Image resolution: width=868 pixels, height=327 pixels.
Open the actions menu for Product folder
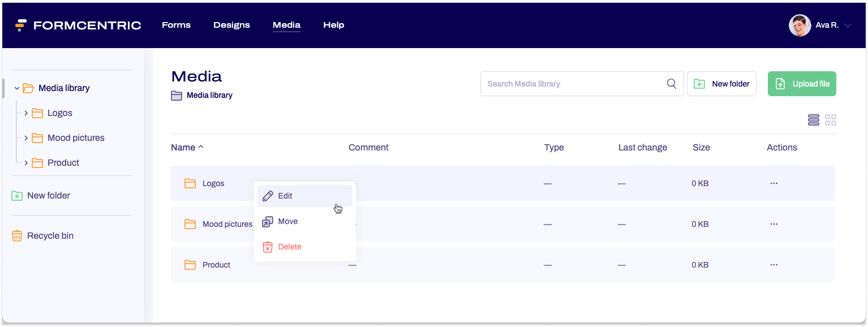774,264
